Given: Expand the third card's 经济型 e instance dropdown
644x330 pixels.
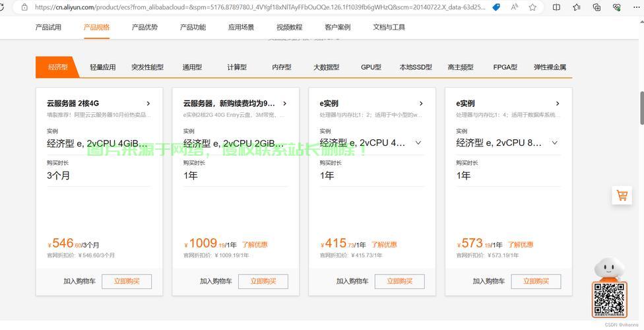Looking at the screenshot, I should pyautogui.click(x=418, y=143).
